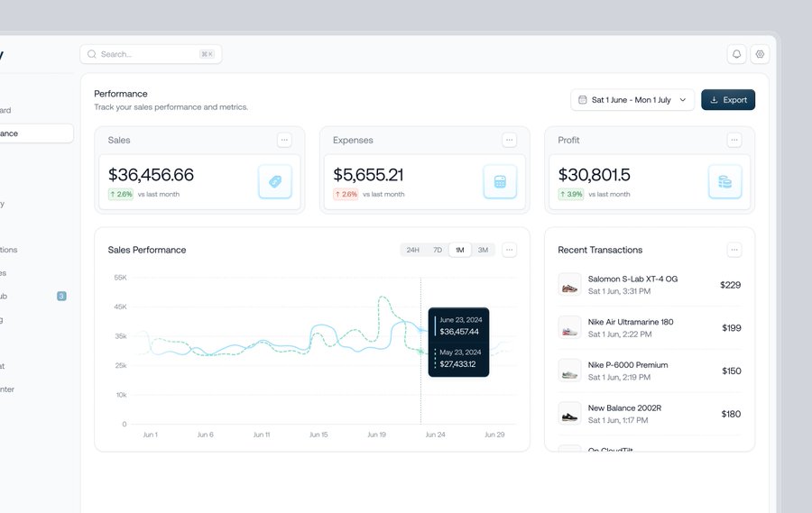Click the $150 transaction amount
This screenshot has height=513, width=812.
click(x=731, y=371)
